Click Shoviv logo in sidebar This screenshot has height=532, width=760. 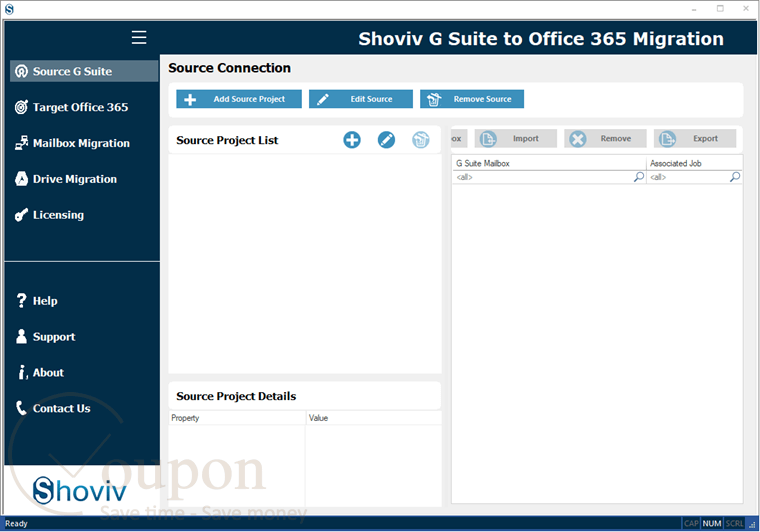tap(80, 490)
